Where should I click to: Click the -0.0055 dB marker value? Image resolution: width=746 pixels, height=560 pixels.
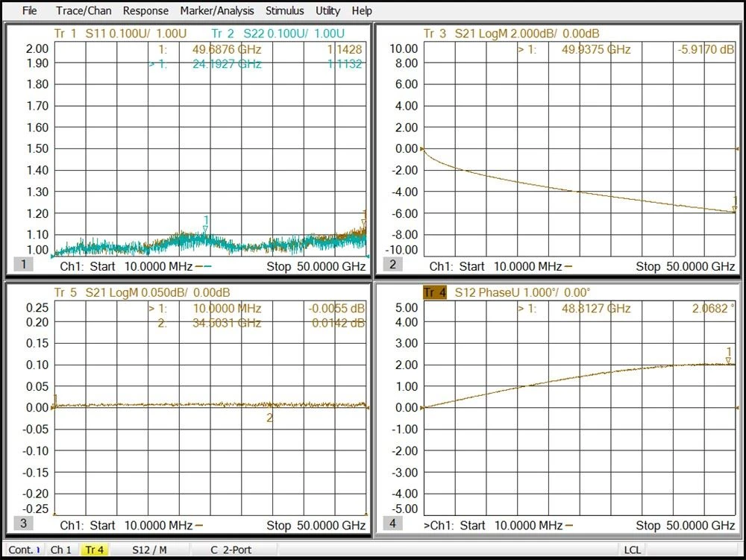pos(336,309)
